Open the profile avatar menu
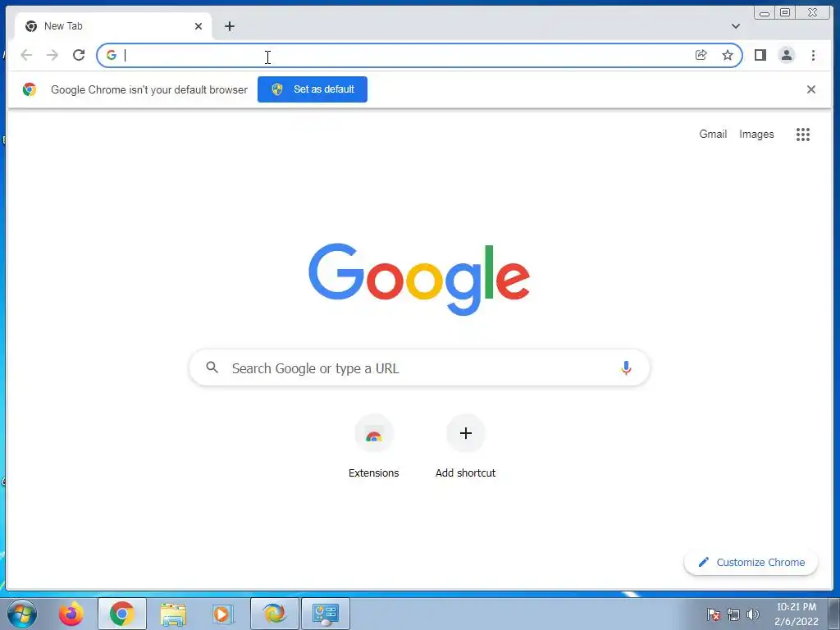This screenshot has width=840, height=630. (x=787, y=55)
